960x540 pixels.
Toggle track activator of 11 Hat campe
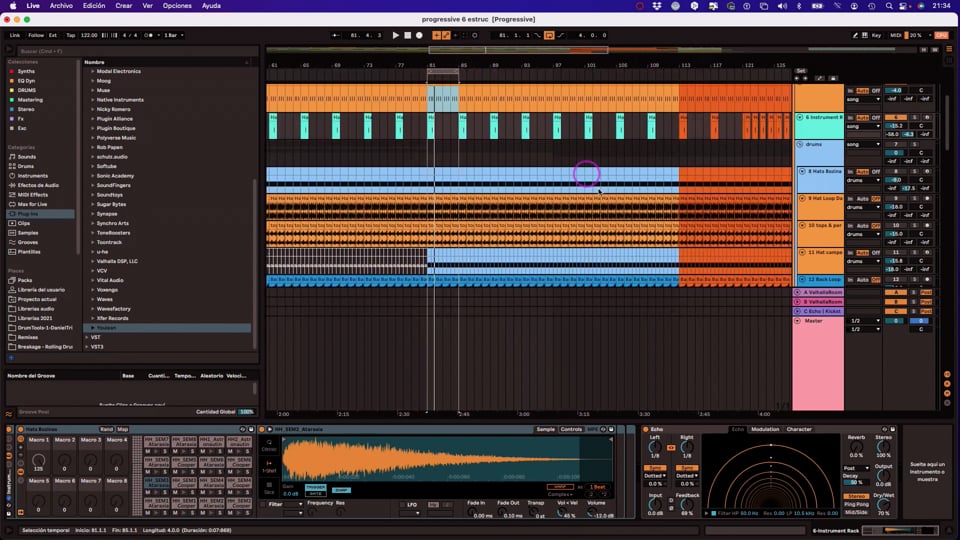895,252
